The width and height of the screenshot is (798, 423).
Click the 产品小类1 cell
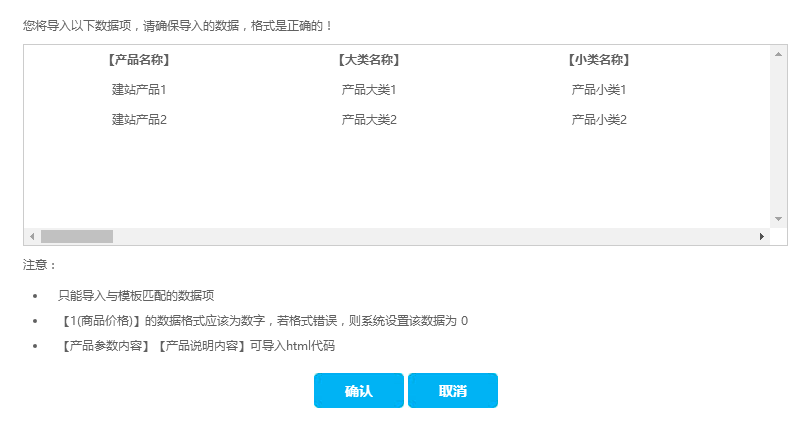(x=599, y=90)
